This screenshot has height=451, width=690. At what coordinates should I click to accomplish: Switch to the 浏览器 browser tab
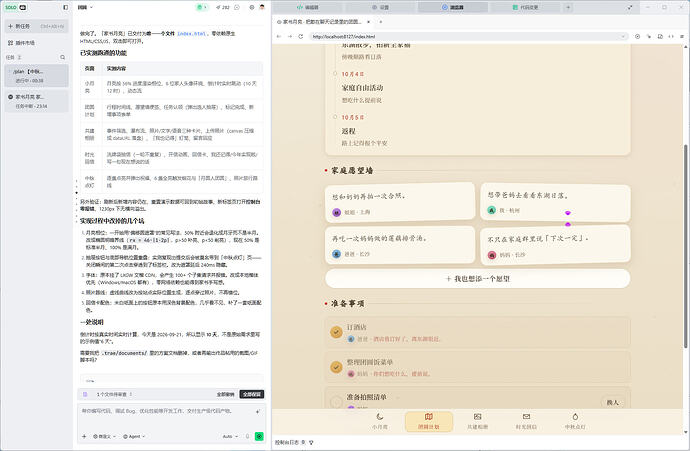click(453, 7)
